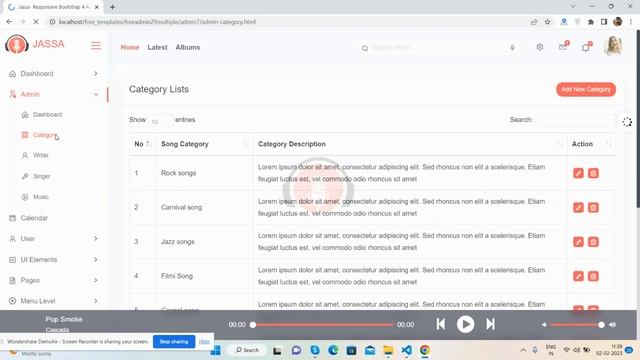Edit the Filmi Song category

[578, 276]
